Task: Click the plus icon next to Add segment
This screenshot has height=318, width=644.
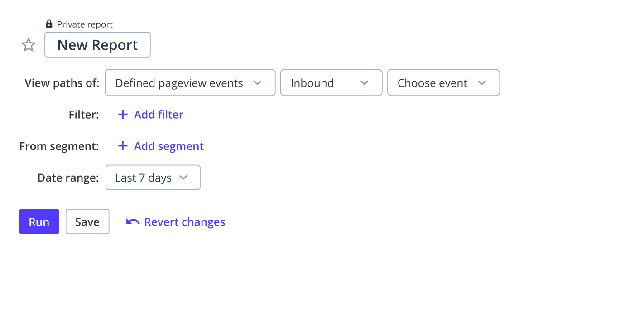Action: point(123,146)
